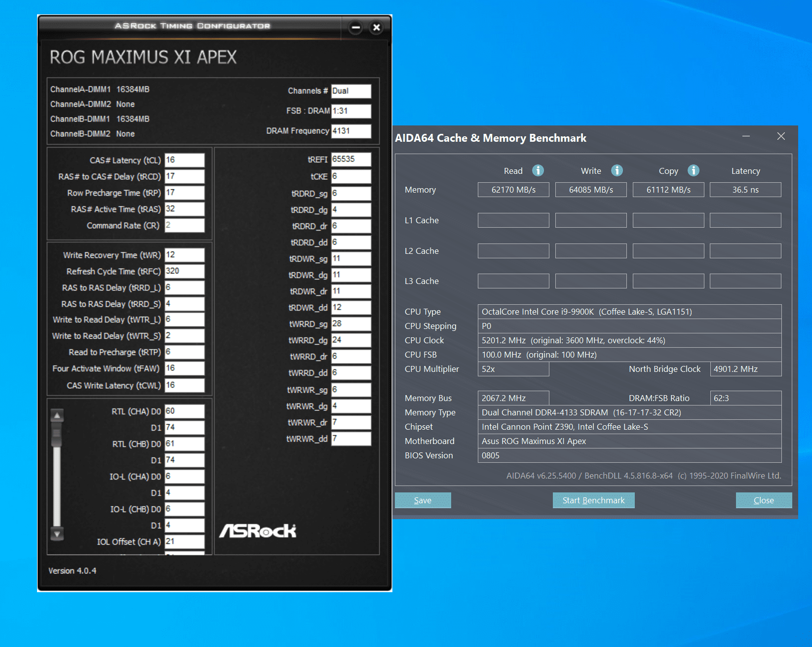Select the Refresh Cycle Time (tRFC) field
The width and height of the screenshot is (812, 647).
(185, 271)
